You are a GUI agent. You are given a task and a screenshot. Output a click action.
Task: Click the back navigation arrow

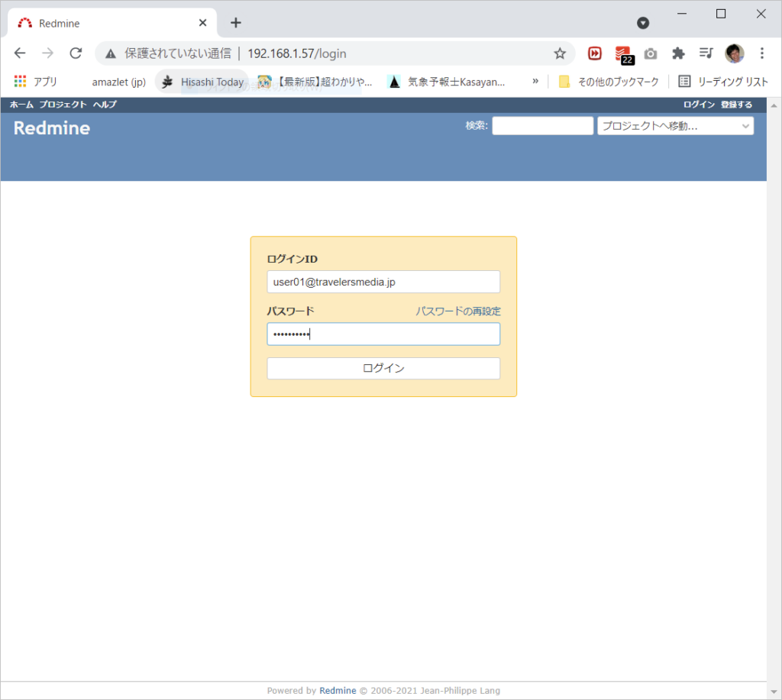click(x=20, y=53)
